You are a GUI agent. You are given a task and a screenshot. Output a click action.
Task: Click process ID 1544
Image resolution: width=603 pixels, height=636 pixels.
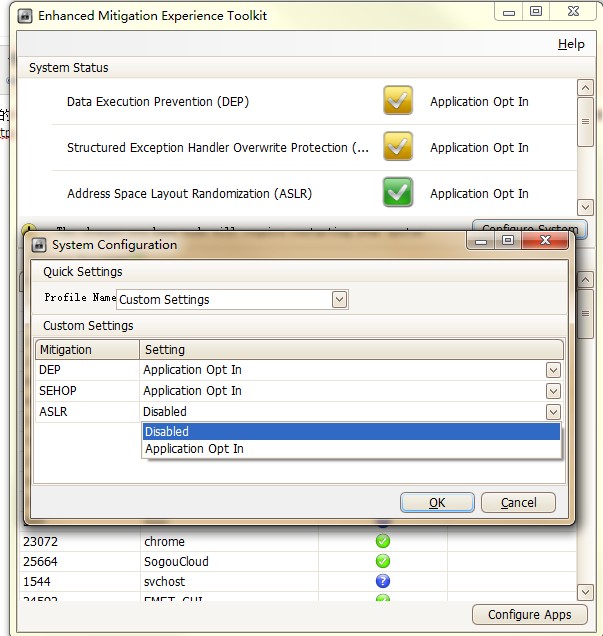(x=36, y=582)
